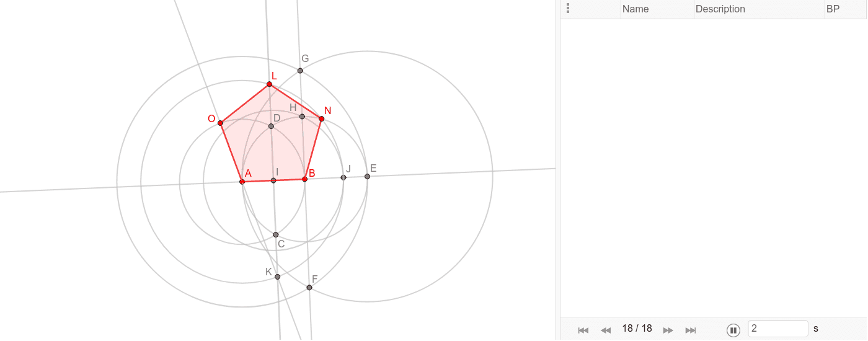Click gray point K
Screen dimensions: 868x341
tap(277, 277)
